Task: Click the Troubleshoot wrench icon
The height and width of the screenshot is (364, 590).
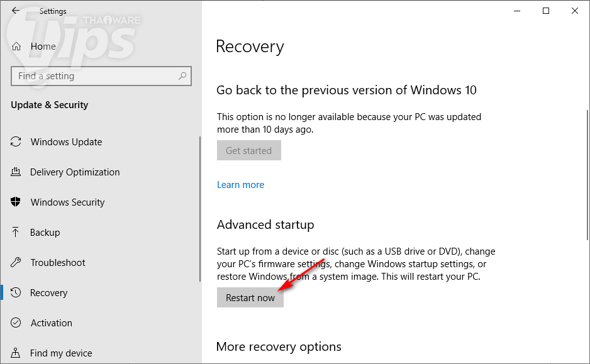Action: (x=16, y=263)
